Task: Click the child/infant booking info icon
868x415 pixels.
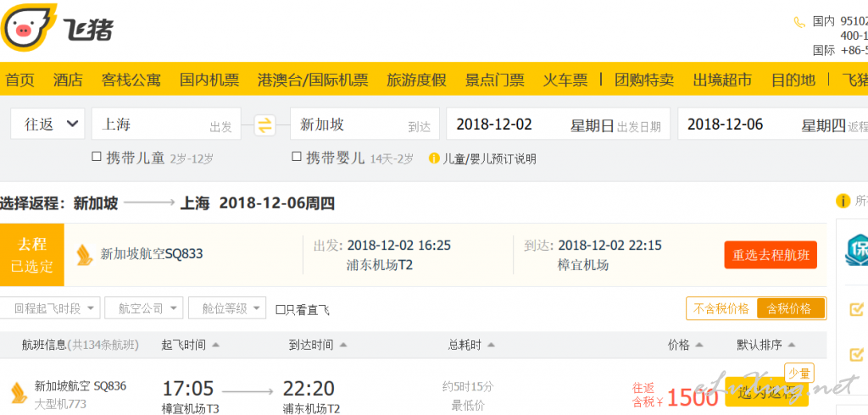Action: click(434, 158)
